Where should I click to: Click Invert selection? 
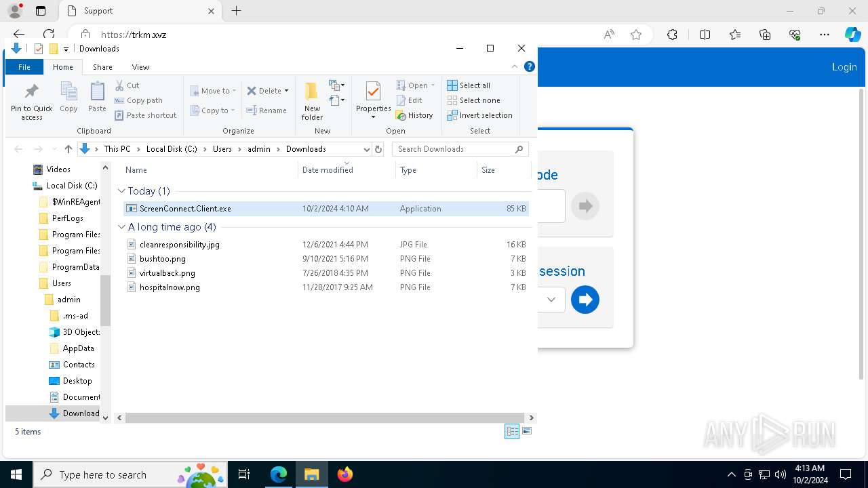click(x=479, y=115)
